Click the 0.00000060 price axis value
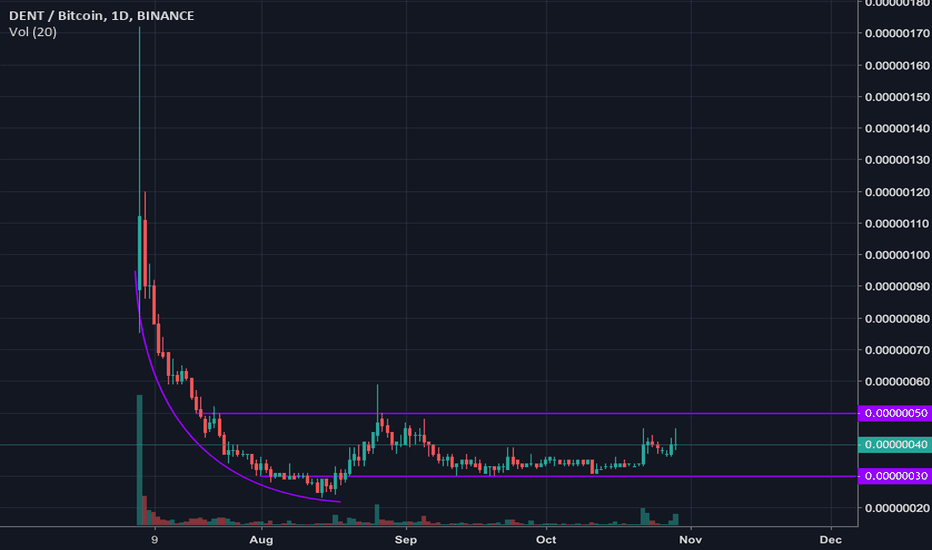This screenshot has height=550, width=932. (x=897, y=382)
